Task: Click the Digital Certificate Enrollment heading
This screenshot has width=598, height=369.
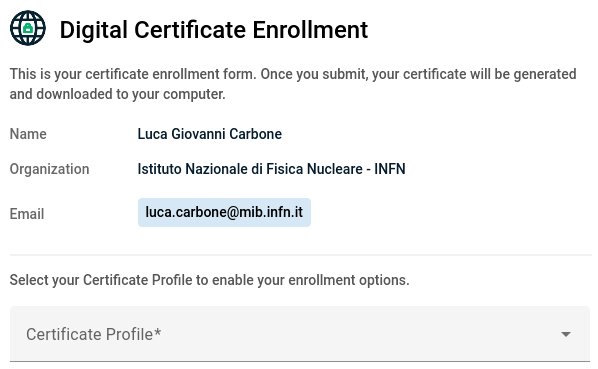Action: pos(214,30)
